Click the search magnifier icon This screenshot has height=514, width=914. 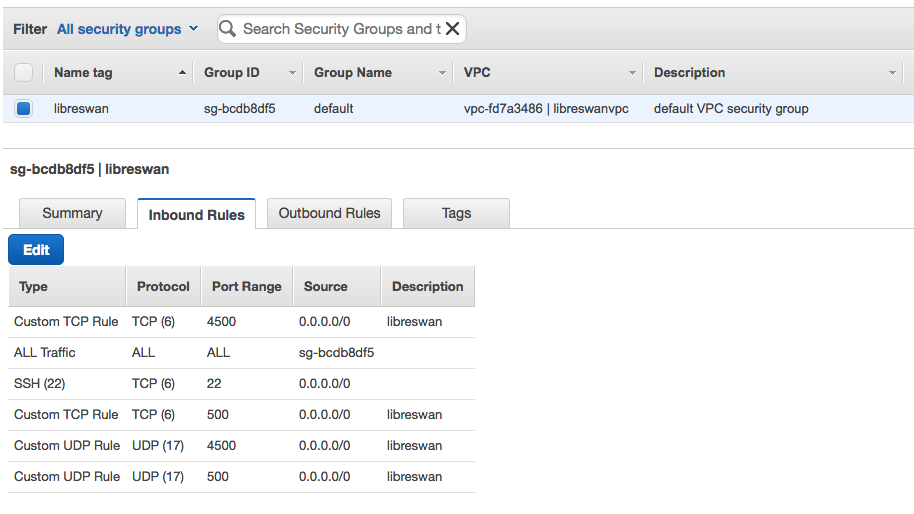point(229,29)
